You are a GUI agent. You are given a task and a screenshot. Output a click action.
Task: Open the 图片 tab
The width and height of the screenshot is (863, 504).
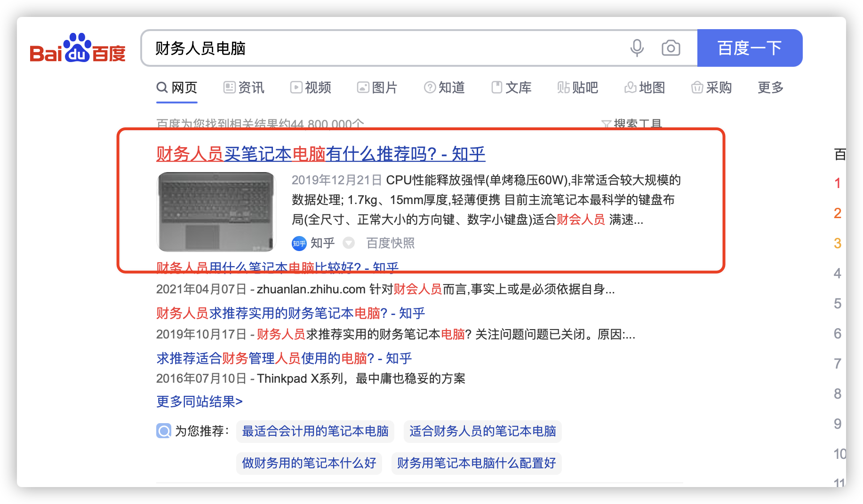coord(377,87)
